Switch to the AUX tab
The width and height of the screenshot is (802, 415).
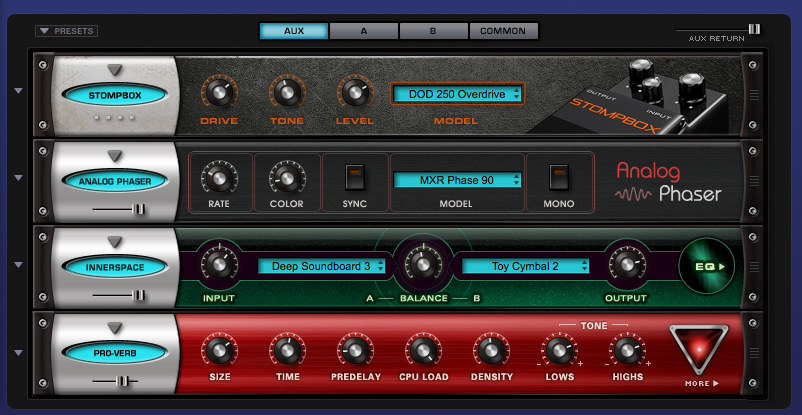(x=294, y=31)
